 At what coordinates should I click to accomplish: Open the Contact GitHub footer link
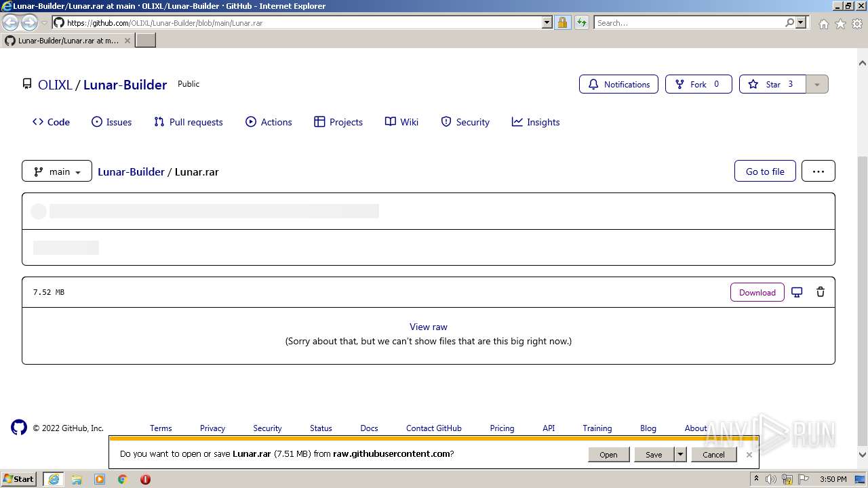(434, 428)
